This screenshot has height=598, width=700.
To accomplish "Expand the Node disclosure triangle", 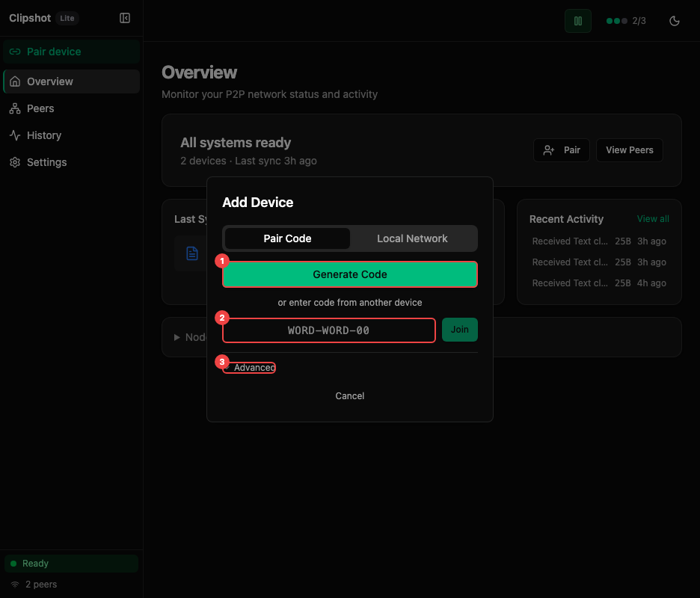I will [x=176, y=336].
